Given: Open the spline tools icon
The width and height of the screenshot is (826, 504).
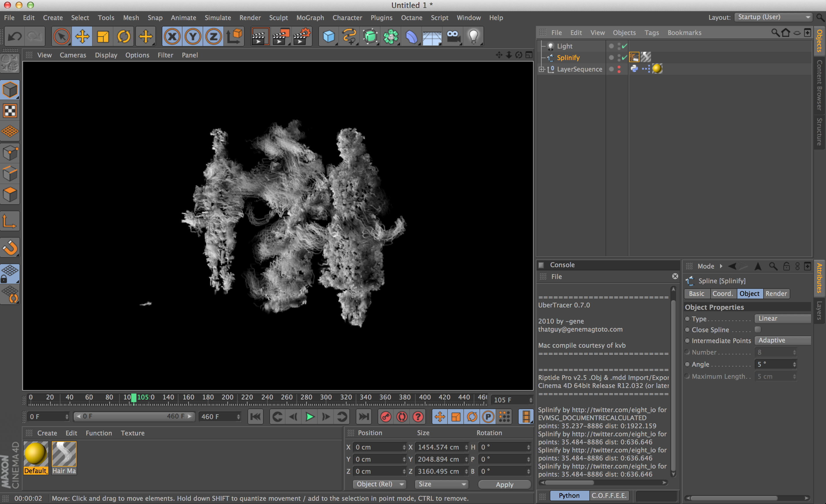Looking at the screenshot, I should pos(349,36).
